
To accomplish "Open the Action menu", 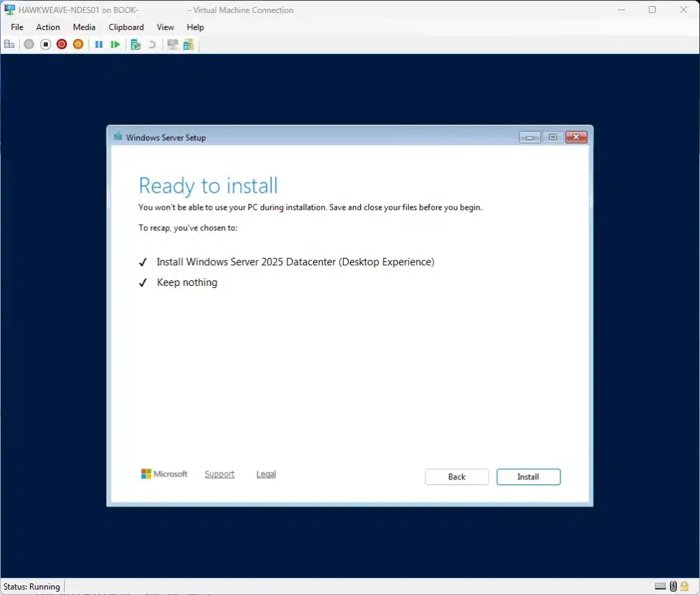I will pos(48,27).
